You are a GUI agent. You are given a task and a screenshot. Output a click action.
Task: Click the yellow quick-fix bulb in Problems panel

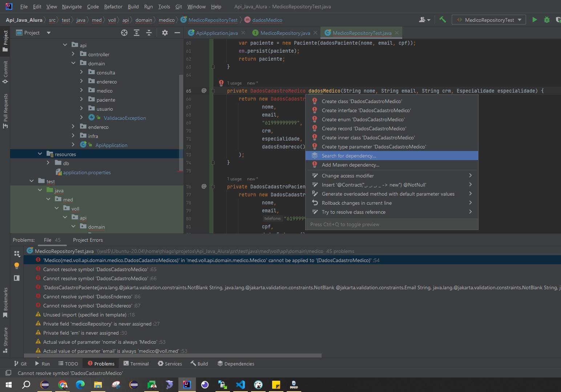[x=17, y=266]
